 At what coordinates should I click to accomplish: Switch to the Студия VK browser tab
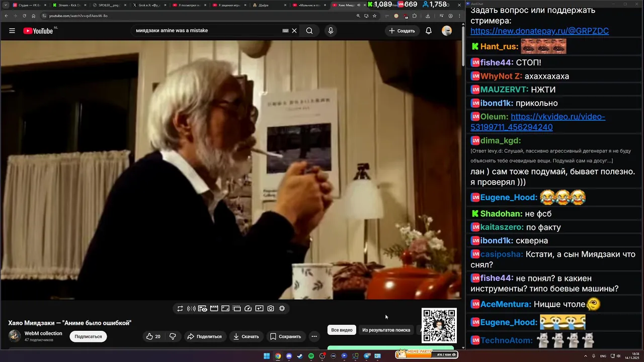click(x=29, y=5)
